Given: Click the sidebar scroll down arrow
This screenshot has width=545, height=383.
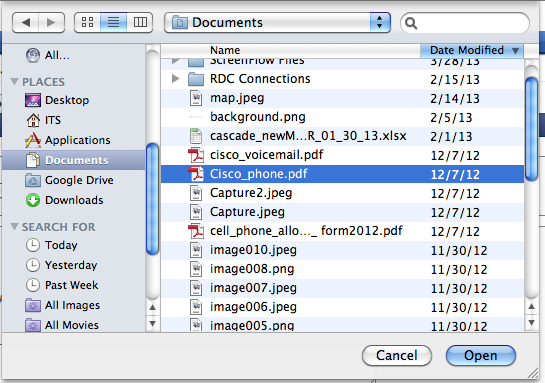Looking at the screenshot, I should tap(152, 324).
